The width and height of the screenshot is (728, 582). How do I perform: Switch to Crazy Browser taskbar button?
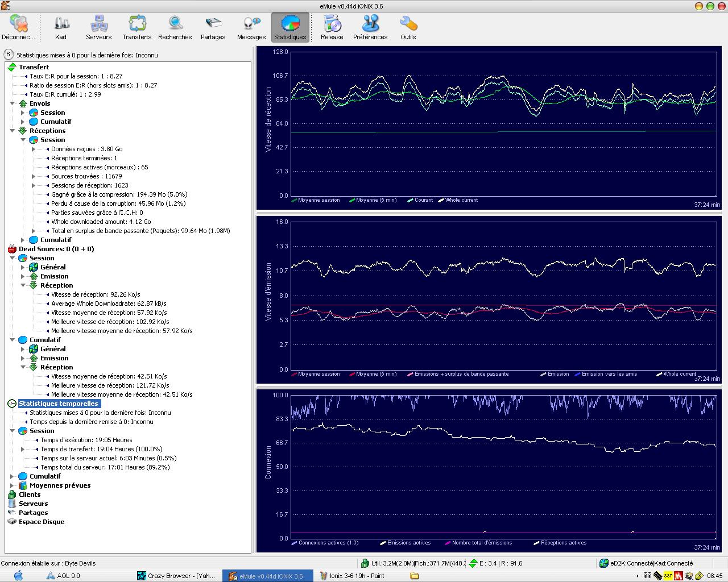(x=176, y=576)
